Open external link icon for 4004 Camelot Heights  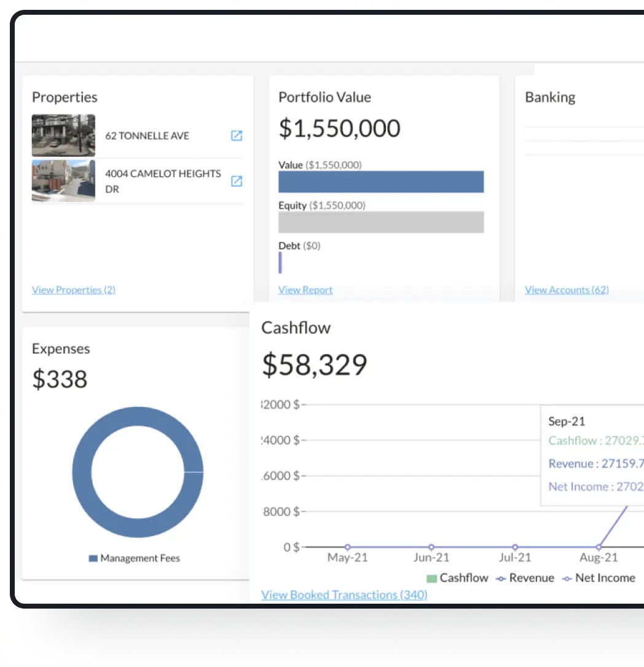tap(236, 181)
